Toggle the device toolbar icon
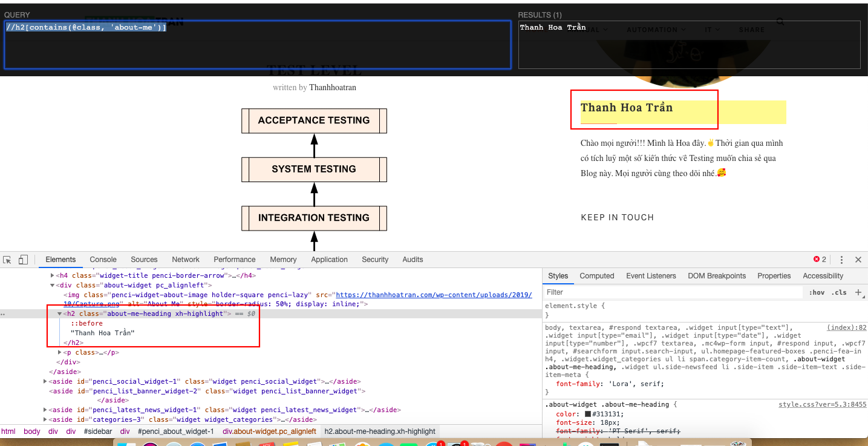The image size is (868, 446). tap(23, 260)
